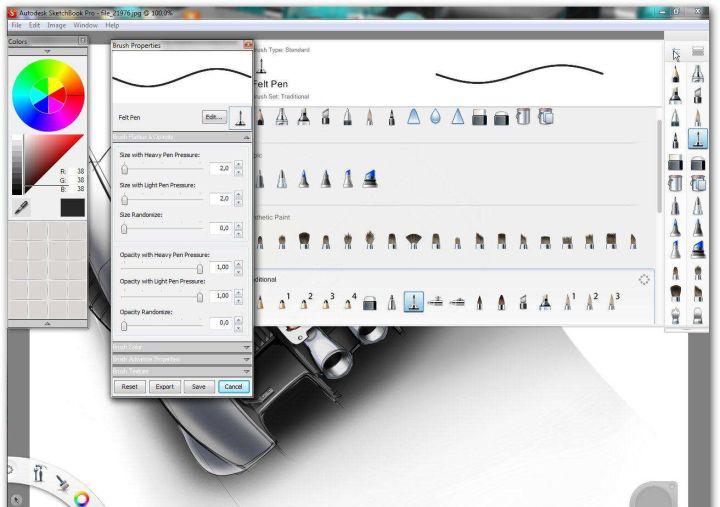Select the large bristle brush in palette

[x=675, y=292]
